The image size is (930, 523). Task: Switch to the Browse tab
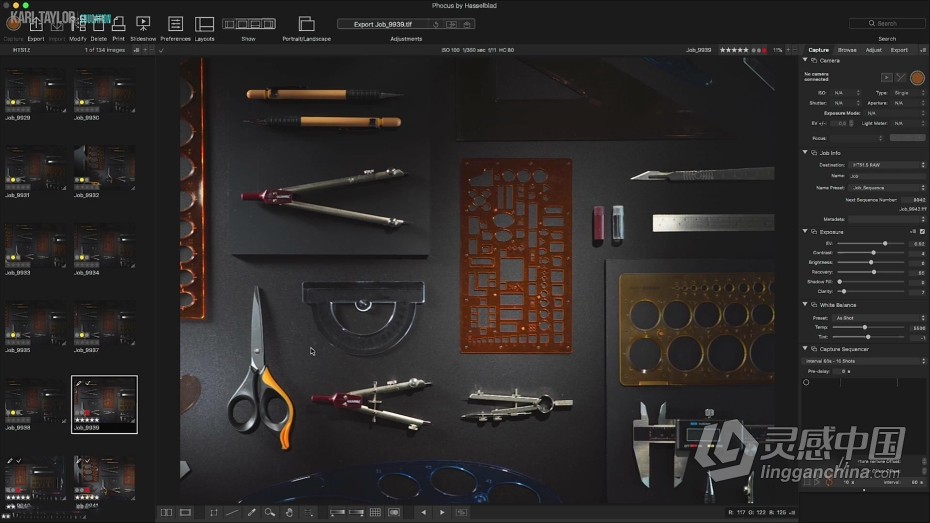(x=847, y=49)
